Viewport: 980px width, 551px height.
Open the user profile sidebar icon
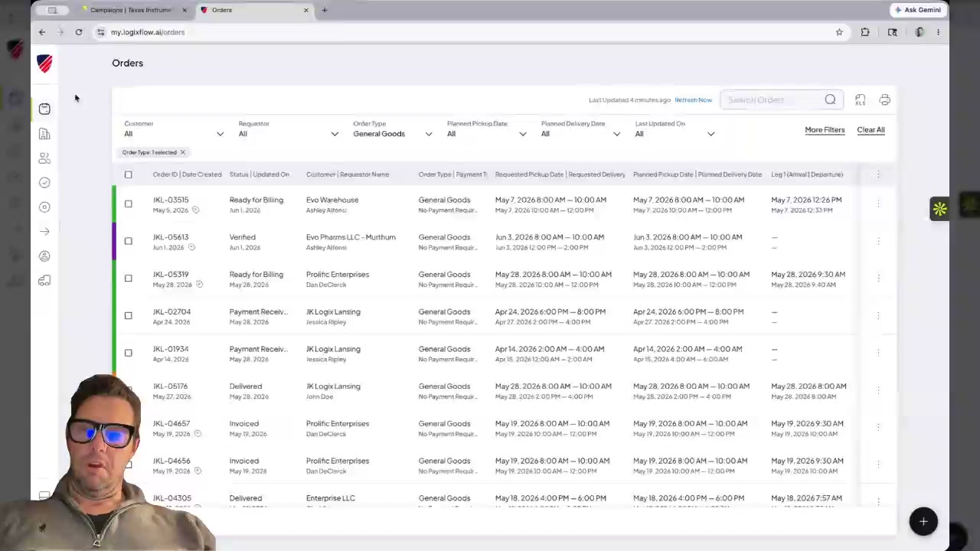44,256
